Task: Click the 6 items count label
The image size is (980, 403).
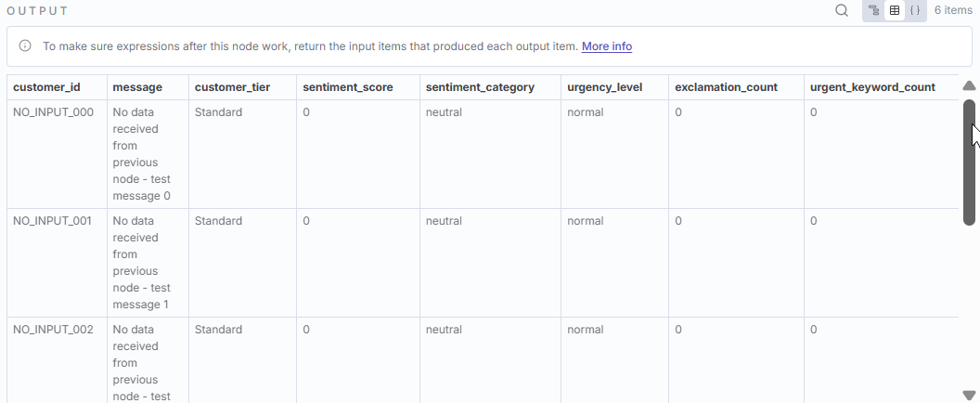Action: [953, 11]
